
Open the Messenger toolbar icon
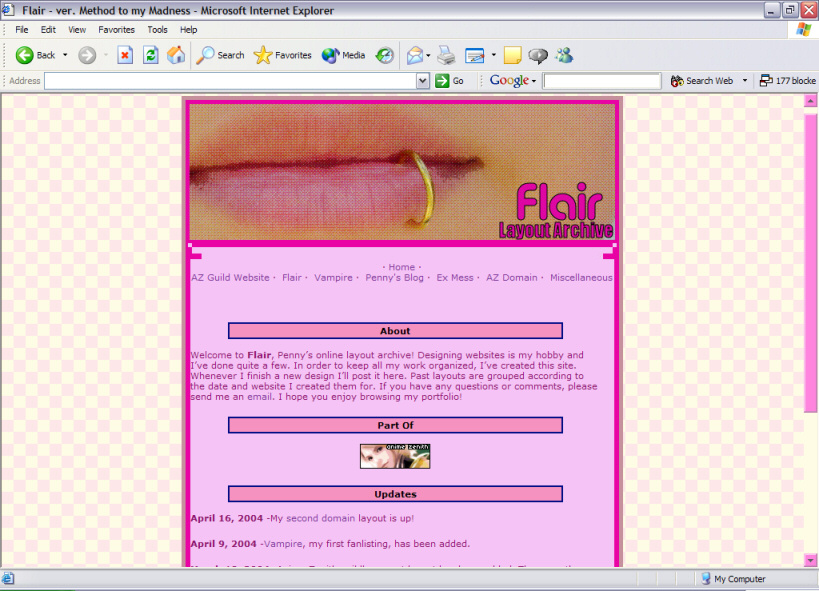point(564,55)
